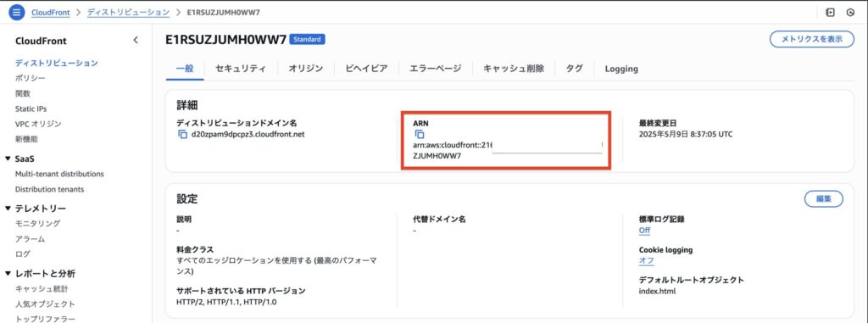Viewport: 868px width, 323px height.
Task: Open the タグ tab
Action: pos(574,69)
